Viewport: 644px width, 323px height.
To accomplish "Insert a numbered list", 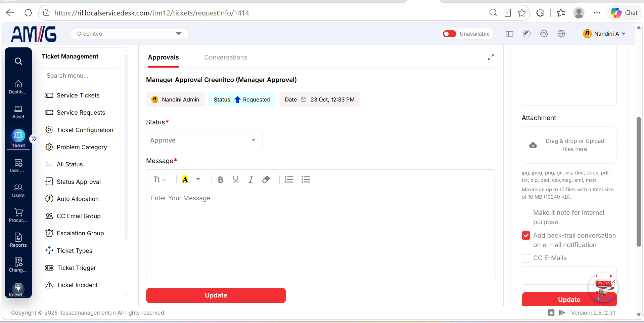I will click(x=289, y=179).
